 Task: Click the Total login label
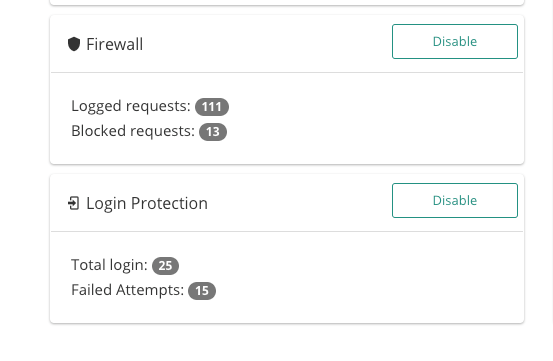[109, 265]
